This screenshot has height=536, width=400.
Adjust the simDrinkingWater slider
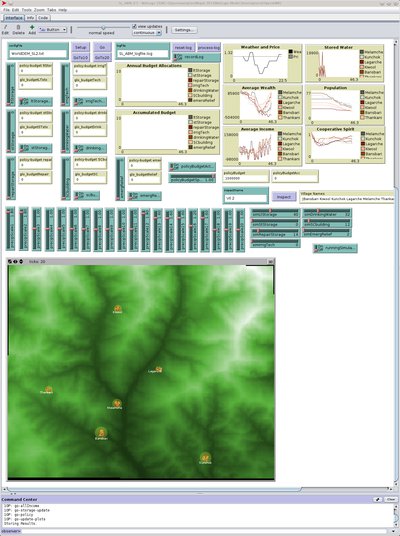(x=327, y=213)
